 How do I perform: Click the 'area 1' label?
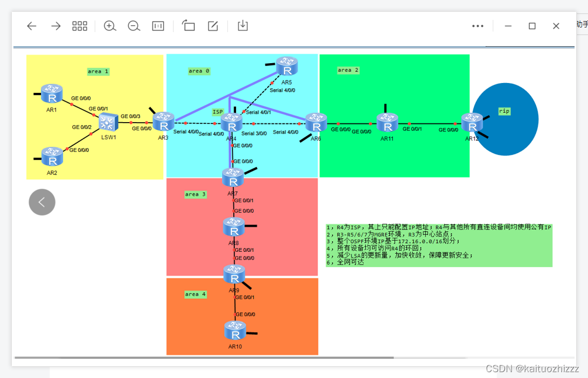pos(98,71)
